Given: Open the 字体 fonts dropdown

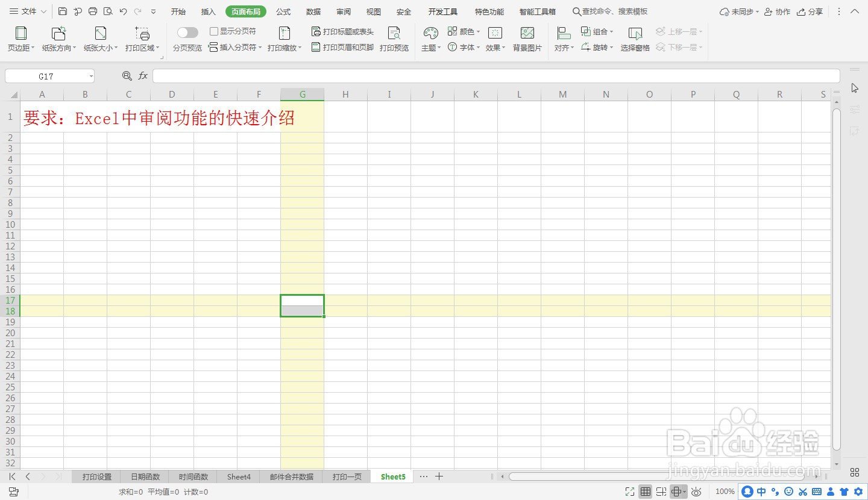Looking at the screenshot, I should pos(464,47).
